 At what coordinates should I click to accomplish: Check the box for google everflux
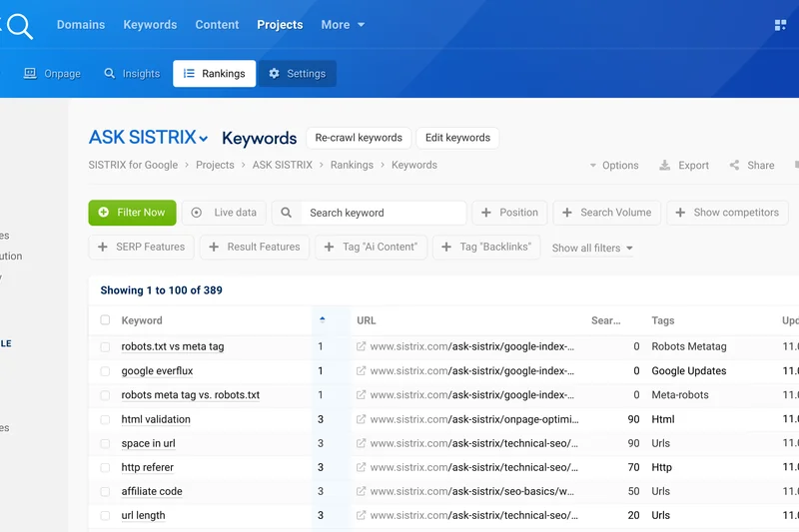point(106,371)
